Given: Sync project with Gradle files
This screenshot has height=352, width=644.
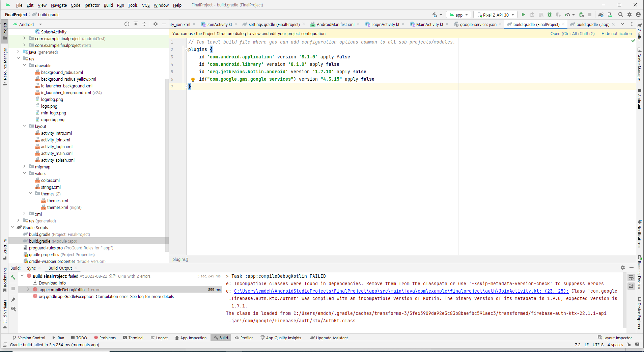Looking at the screenshot, I should tap(601, 15).
